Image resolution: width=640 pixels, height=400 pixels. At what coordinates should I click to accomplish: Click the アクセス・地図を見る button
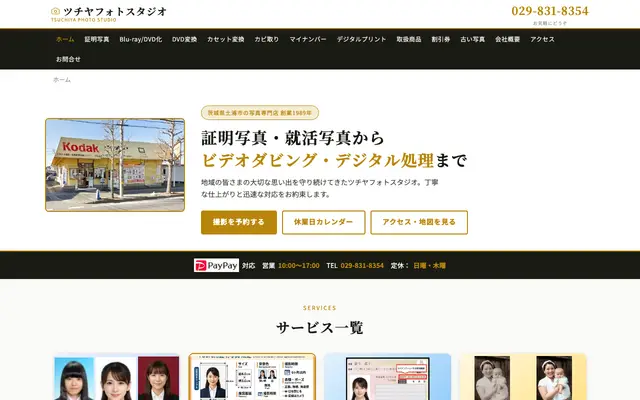(x=419, y=222)
